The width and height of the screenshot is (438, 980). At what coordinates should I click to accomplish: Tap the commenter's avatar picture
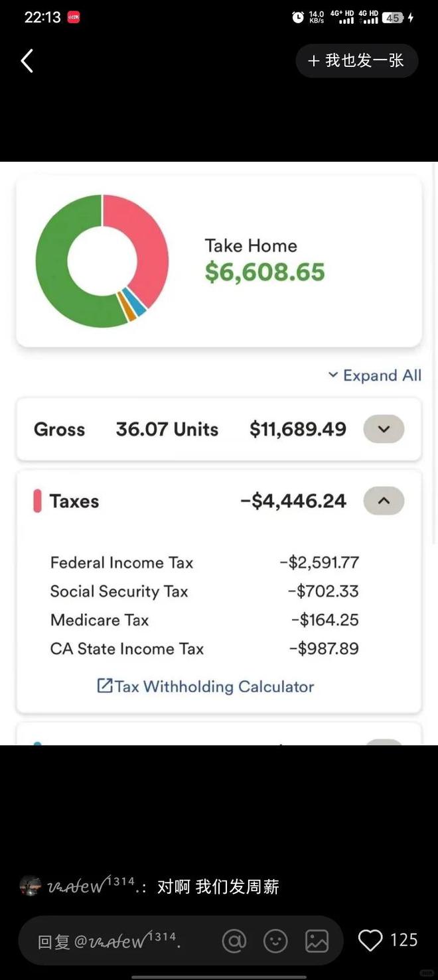[x=31, y=886]
